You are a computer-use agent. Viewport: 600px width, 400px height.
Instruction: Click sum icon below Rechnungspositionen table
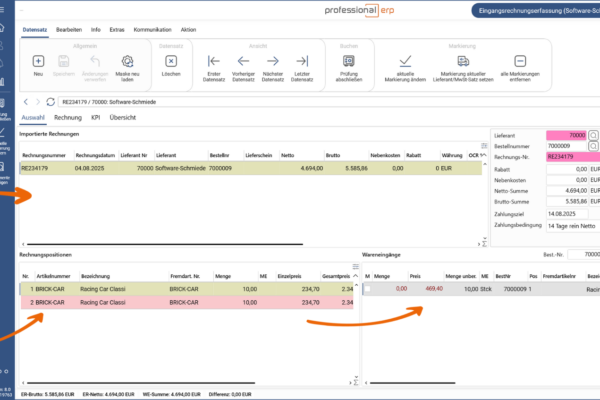[x=356, y=382]
